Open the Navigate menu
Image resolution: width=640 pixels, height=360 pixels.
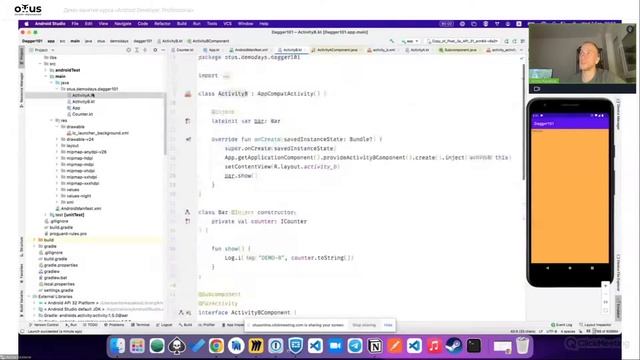point(123,24)
